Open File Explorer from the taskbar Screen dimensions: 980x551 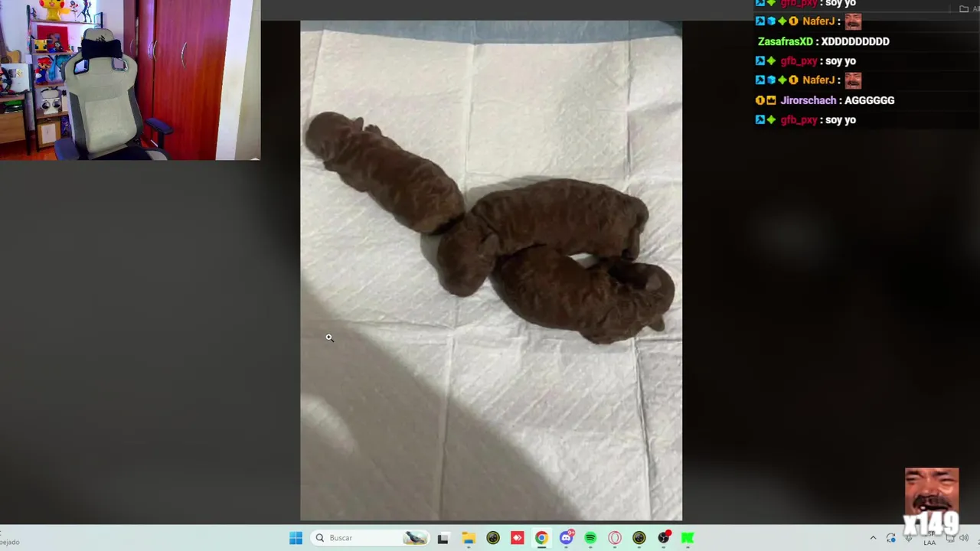(x=468, y=538)
